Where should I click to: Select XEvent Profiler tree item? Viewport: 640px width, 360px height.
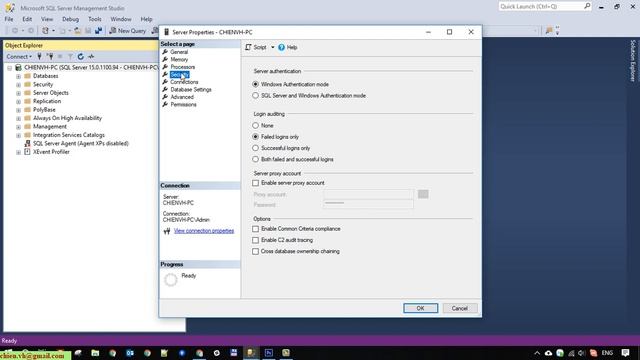pyautogui.click(x=51, y=152)
